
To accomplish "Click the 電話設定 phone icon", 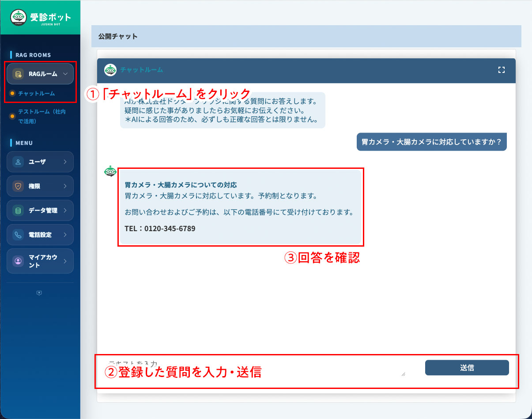I will (18, 235).
